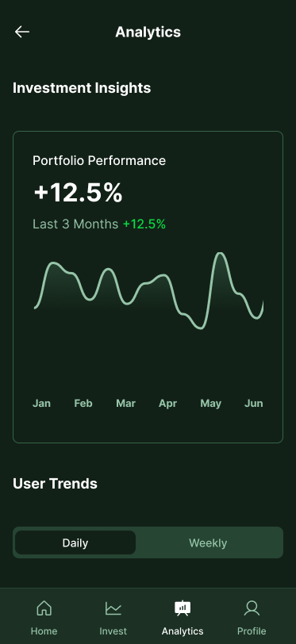296x644 pixels.
Task: Open the Home house icon
Action: (44, 608)
